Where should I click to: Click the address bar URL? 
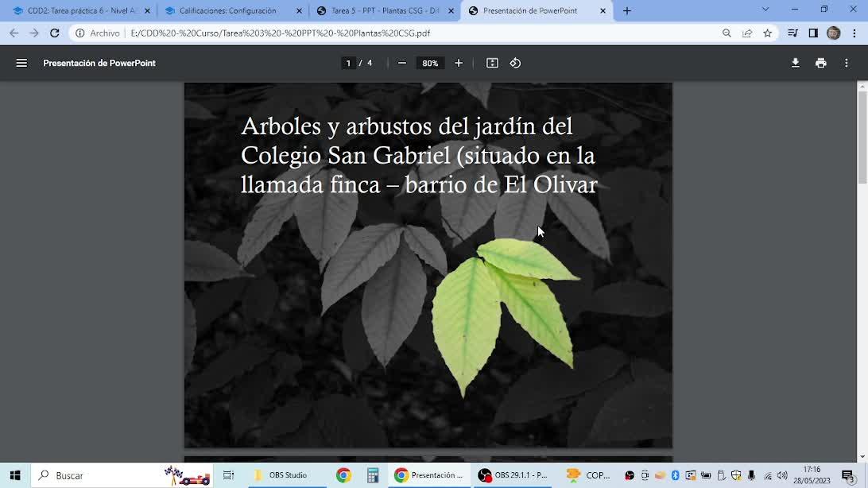click(280, 33)
